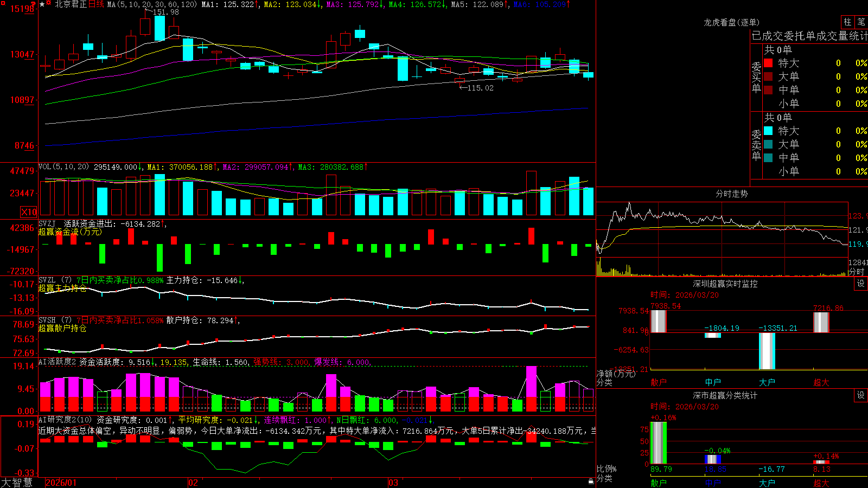868x488 pixels.
Task: Click the cyan 特大 sell-order swatch
Action: [x=768, y=131]
